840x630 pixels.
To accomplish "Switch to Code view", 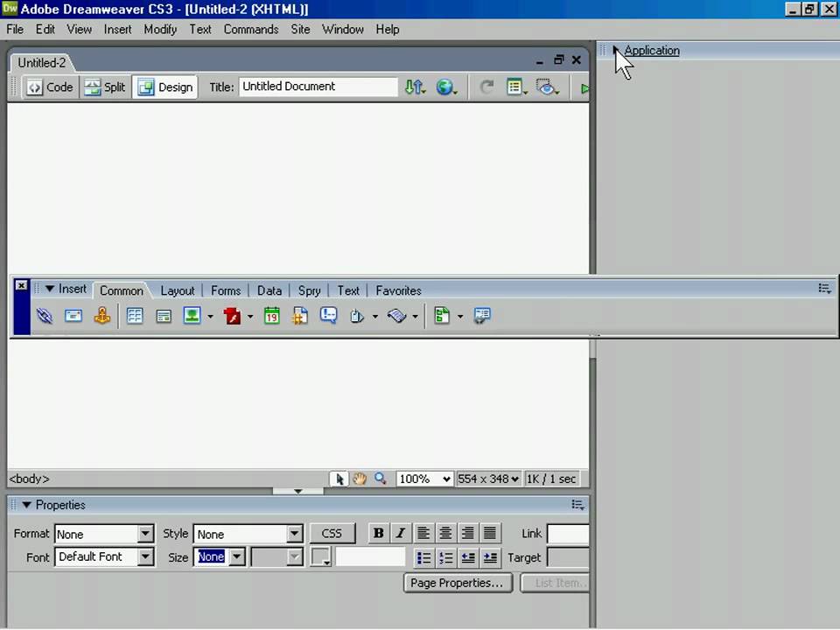I will (x=50, y=87).
